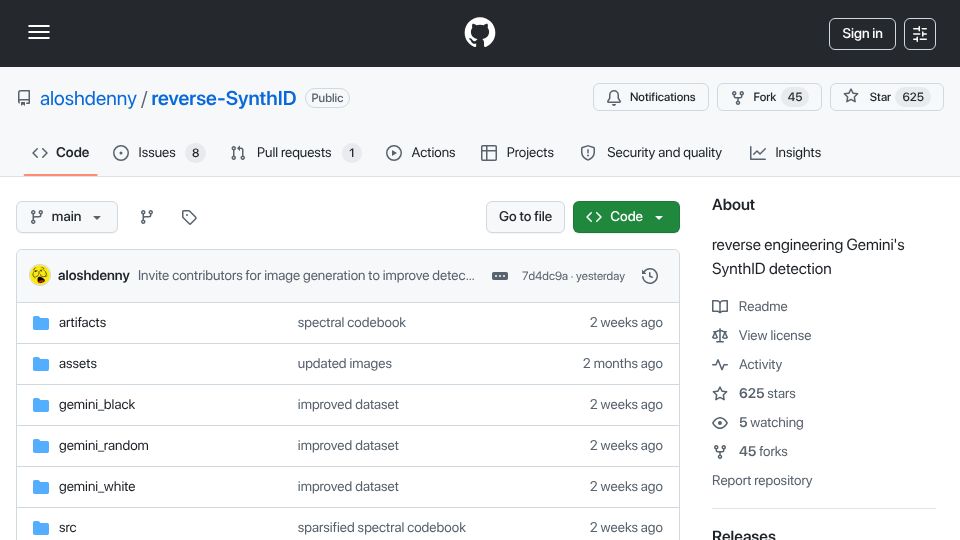Open the commit history clock icon

click(650, 276)
